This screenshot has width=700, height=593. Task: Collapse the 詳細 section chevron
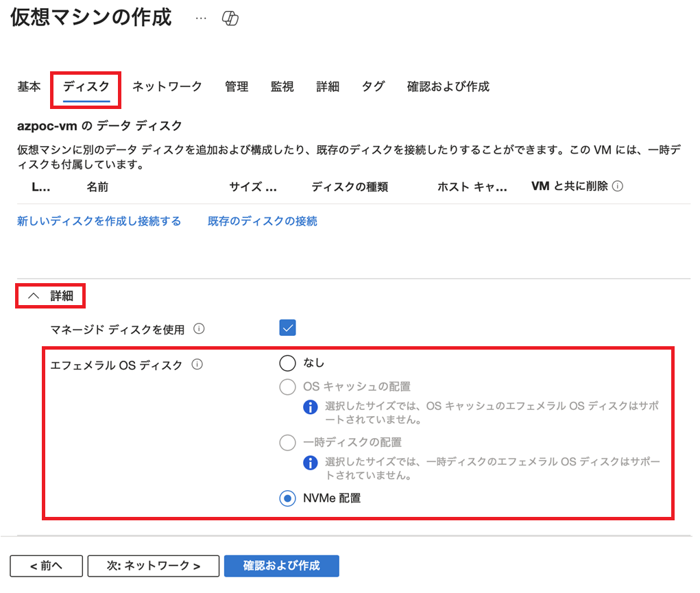(x=34, y=295)
